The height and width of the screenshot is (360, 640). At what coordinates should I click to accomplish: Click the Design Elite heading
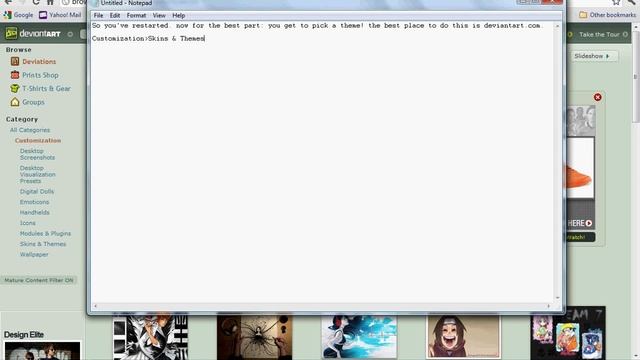(x=24, y=335)
